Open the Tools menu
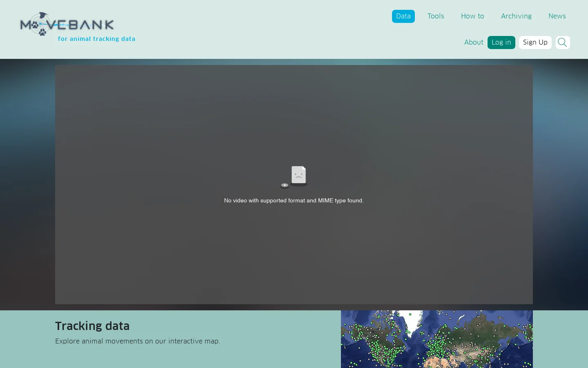588x368 pixels. pos(436,16)
